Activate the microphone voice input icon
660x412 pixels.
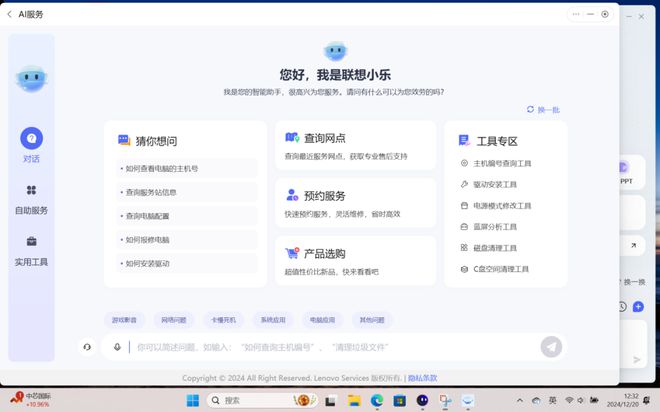pos(117,347)
